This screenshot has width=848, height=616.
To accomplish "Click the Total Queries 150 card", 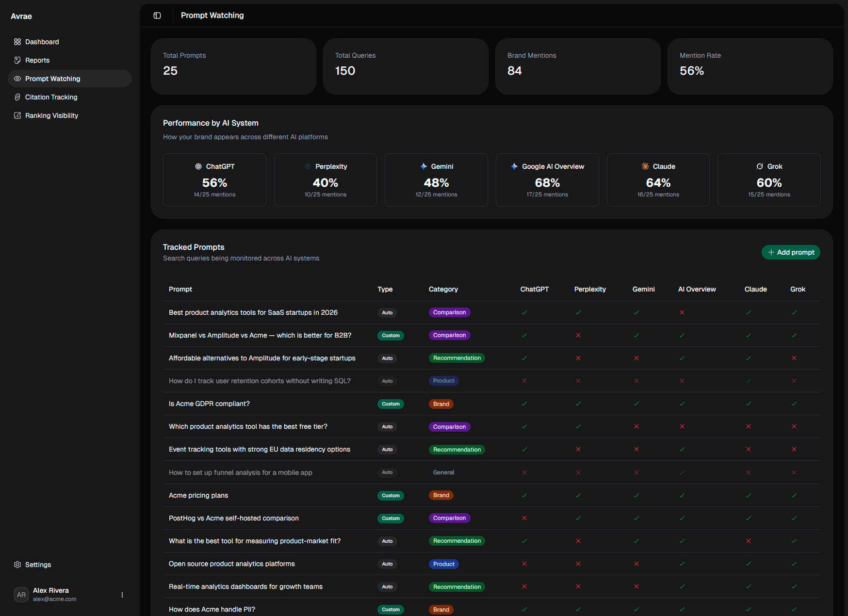I will [x=406, y=66].
